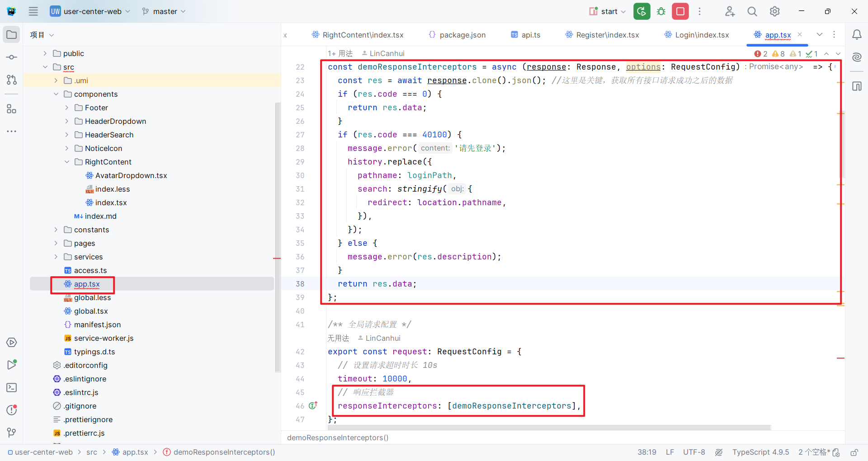The image size is (868, 461).
Task: Click the gutter override marker on line 46
Action: [x=313, y=405]
